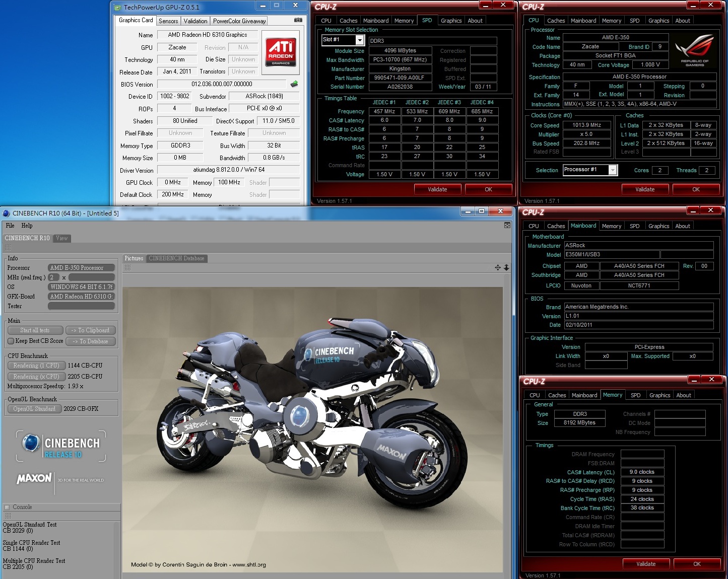Screen dimensions: 728x579
Task: Click OK in the CPU-Z Memory window
Action: point(697,564)
